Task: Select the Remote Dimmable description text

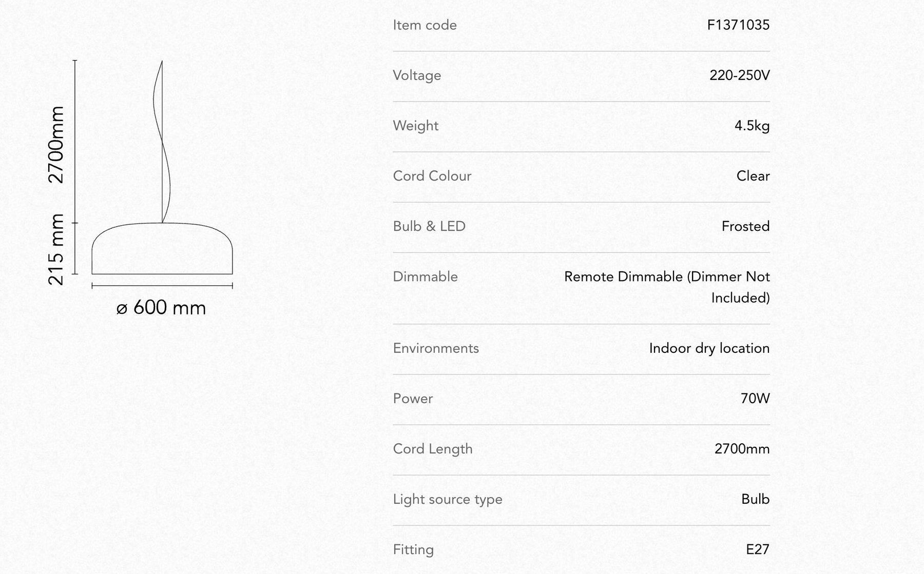Action: click(x=667, y=287)
